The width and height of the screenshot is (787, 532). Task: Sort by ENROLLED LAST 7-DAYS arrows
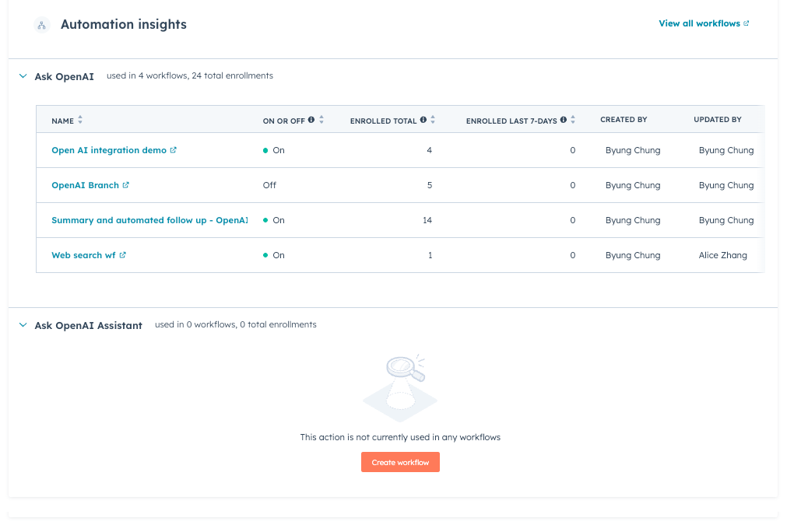click(573, 121)
